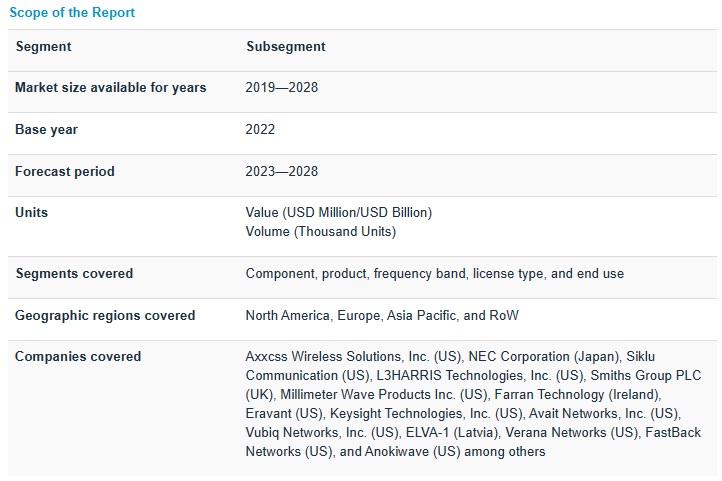The image size is (722, 481).
Task: Click the base year value "2022"
Action: point(260,130)
